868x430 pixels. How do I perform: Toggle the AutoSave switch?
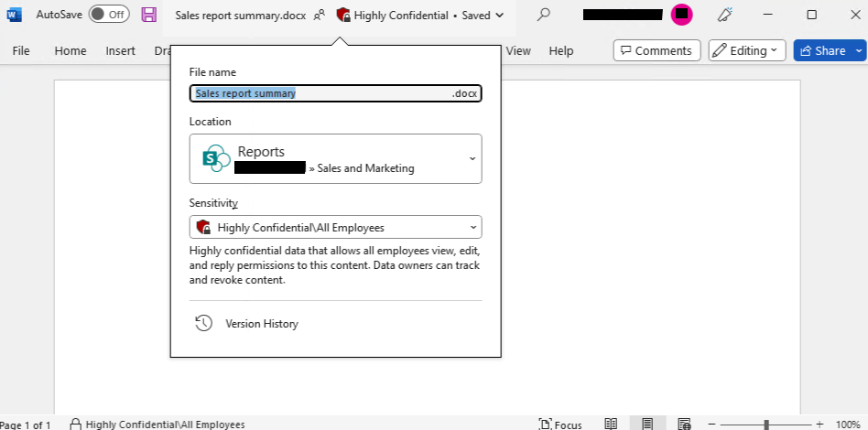109,15
